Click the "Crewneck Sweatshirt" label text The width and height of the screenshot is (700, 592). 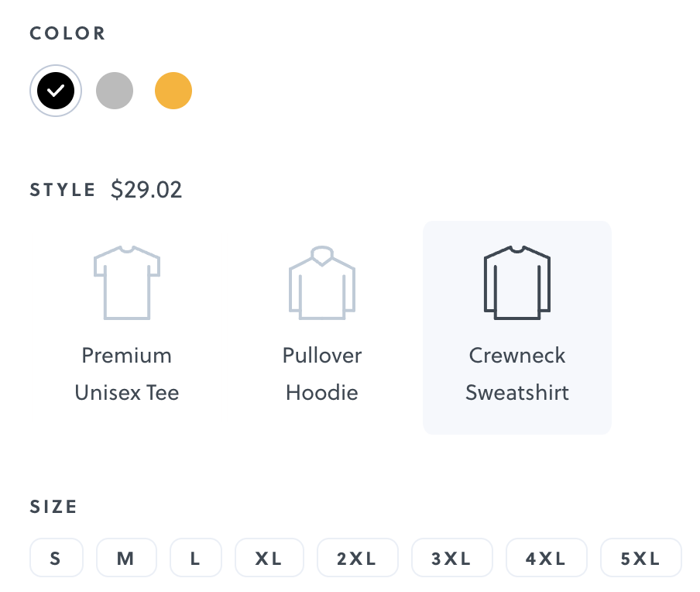point(517,374)
